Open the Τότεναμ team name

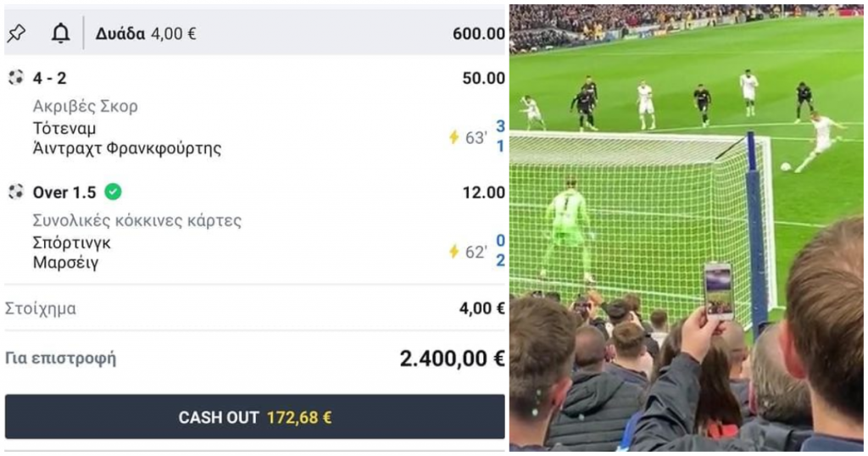point(64,128)
